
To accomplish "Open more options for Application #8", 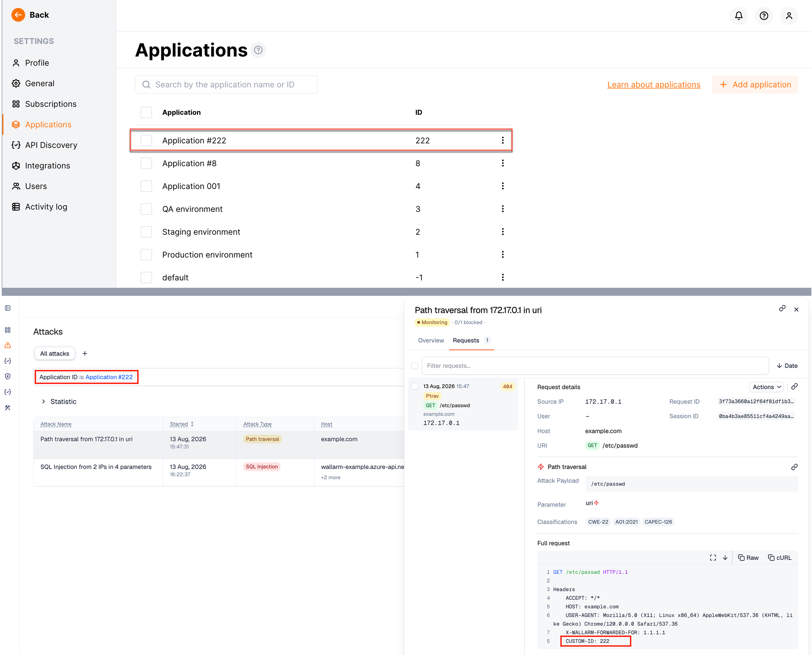I will (x=503, y=163).
